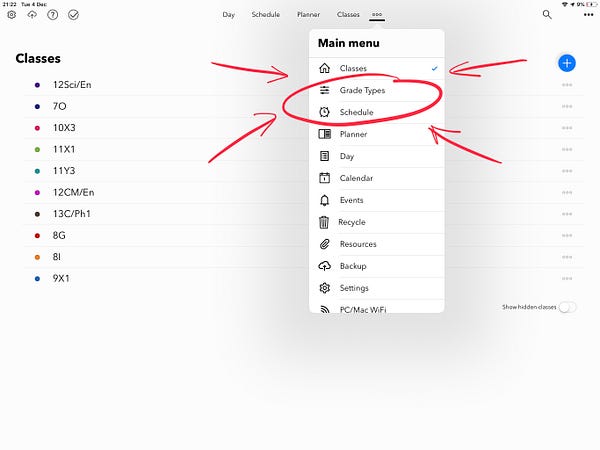Screen dimensions: 600x450
Task: Toggle Show hidden classes switch
Action: [567, 307]
